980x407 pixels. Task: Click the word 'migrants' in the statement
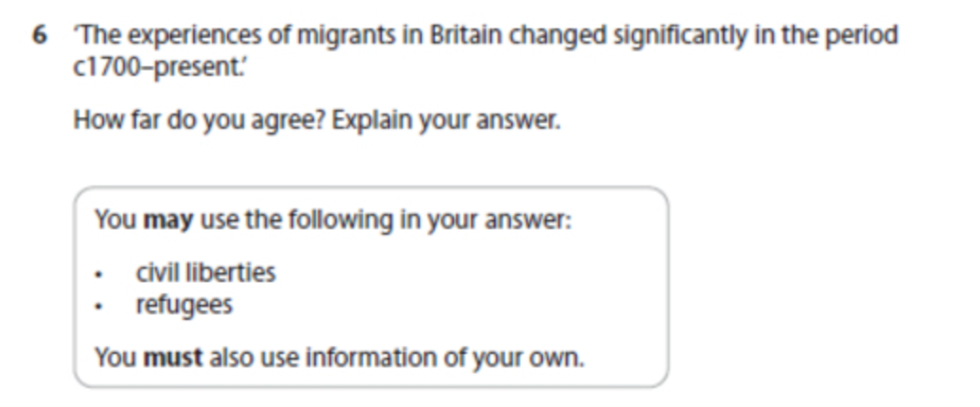(345, 36)
